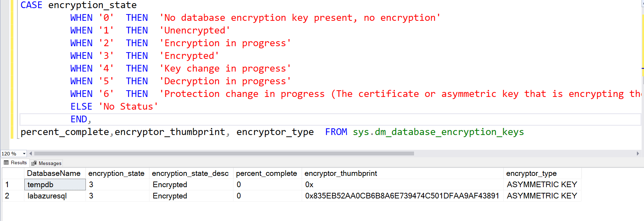Place cursor on sys.dm_database_encryption_keys in the query
The height and width of the screenshot is (221, 644).
[438, 132]
